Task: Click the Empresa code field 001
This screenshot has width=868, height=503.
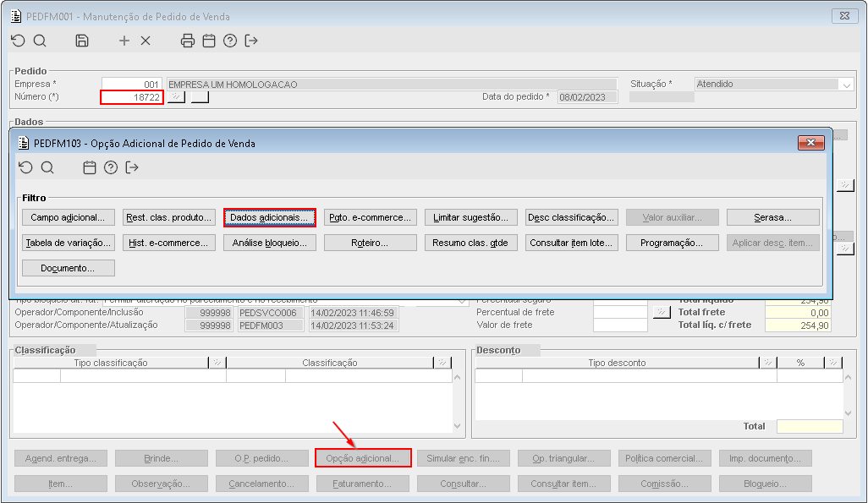Action: (132, 84)
